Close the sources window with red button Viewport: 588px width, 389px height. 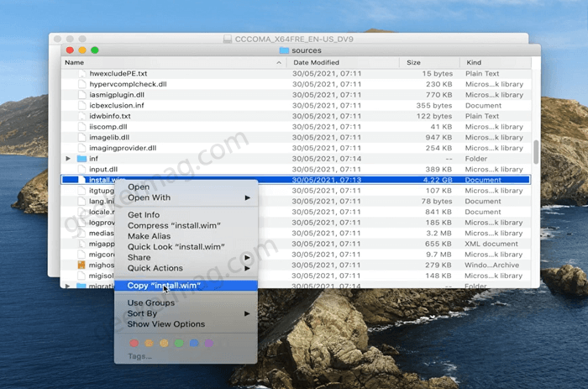[70, 50]
